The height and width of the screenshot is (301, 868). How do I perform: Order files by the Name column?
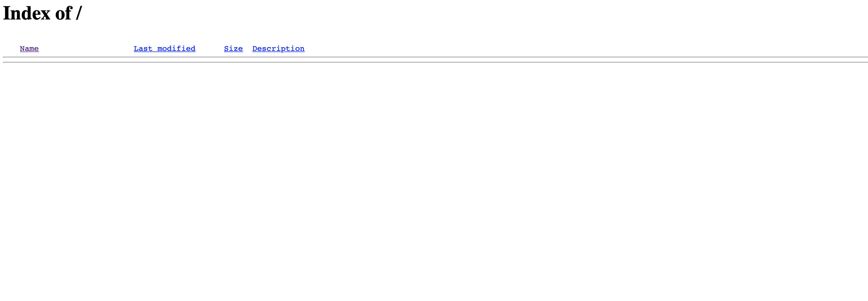pos(29,48)
